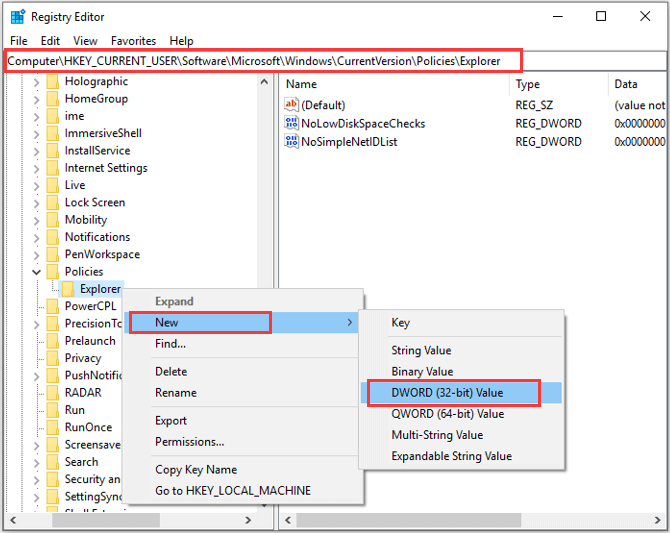Choose Expandable String Value option
Image resolution: width=670 pixels, height=533 pixels.
461,456
